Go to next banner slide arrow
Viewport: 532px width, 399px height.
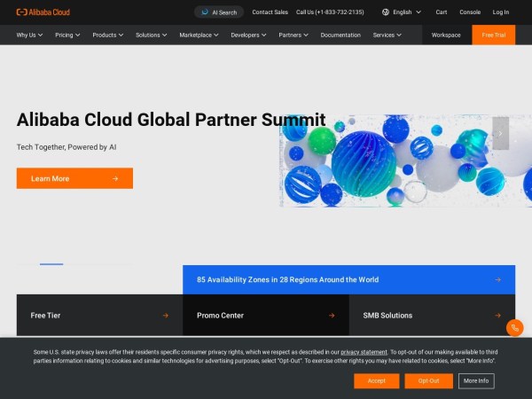point(500,133)
